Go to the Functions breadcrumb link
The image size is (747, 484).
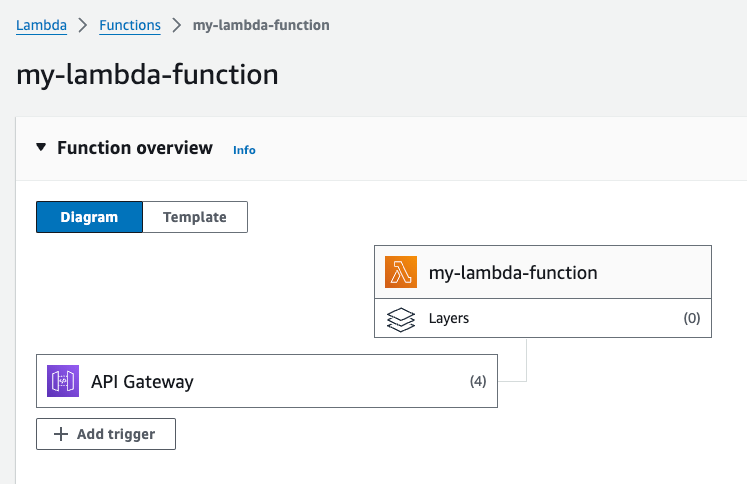point(130,25)
